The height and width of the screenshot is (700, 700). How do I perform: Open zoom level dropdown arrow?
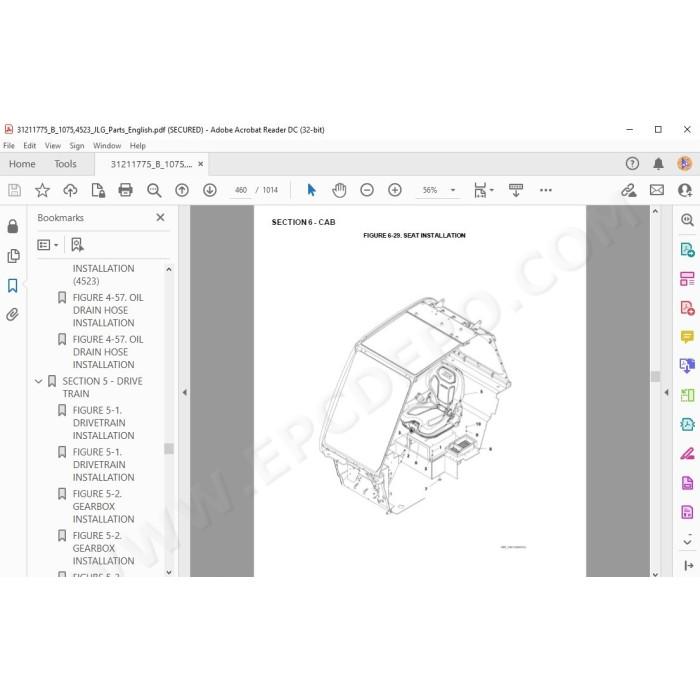453,190
